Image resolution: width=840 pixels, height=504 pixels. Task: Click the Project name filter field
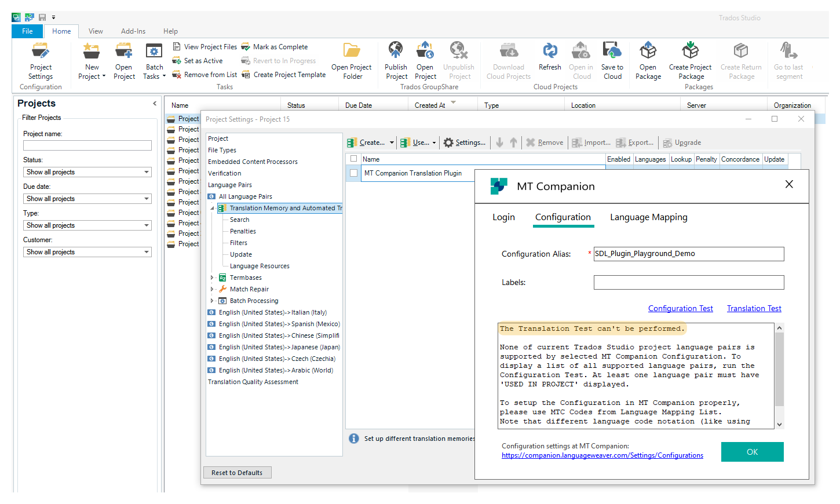click(x=87, y=145)
